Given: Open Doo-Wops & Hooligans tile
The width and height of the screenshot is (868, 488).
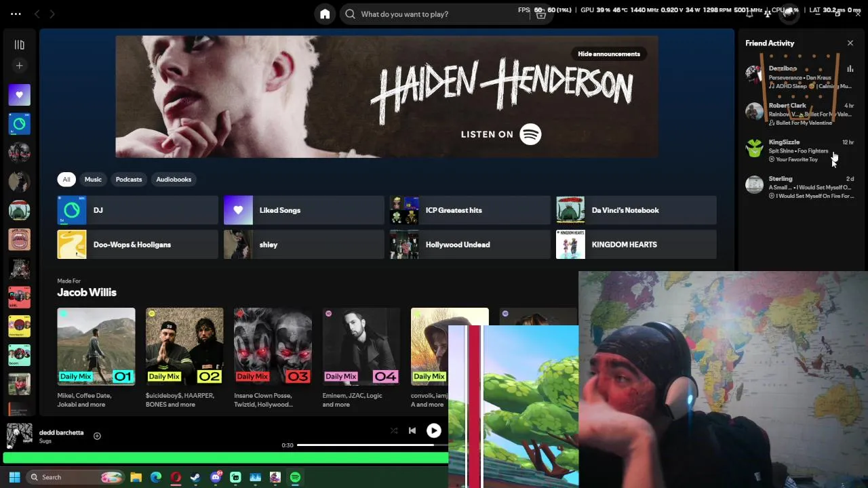Looking at the screenshot, I should pyautogui.click(x=138, y=245).
